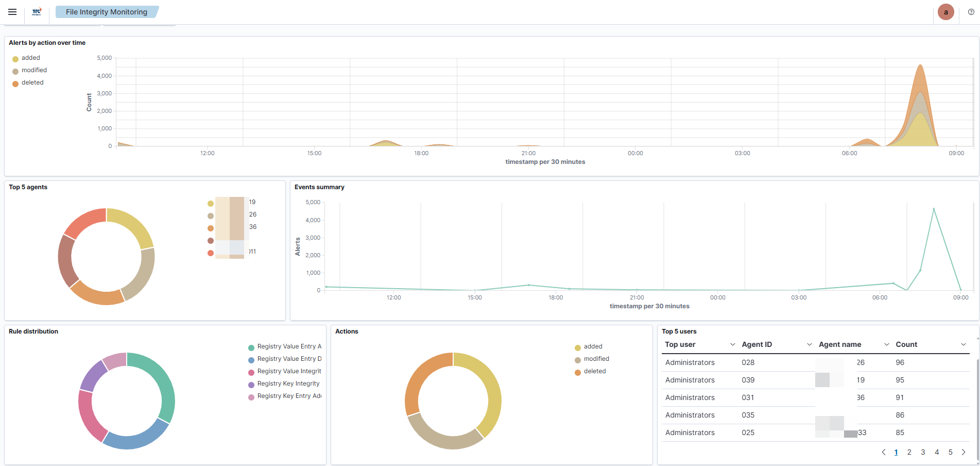Click Registry Key Integrity legend item
Viewport: 980px width, 466px height.
(x=288, y=384)
